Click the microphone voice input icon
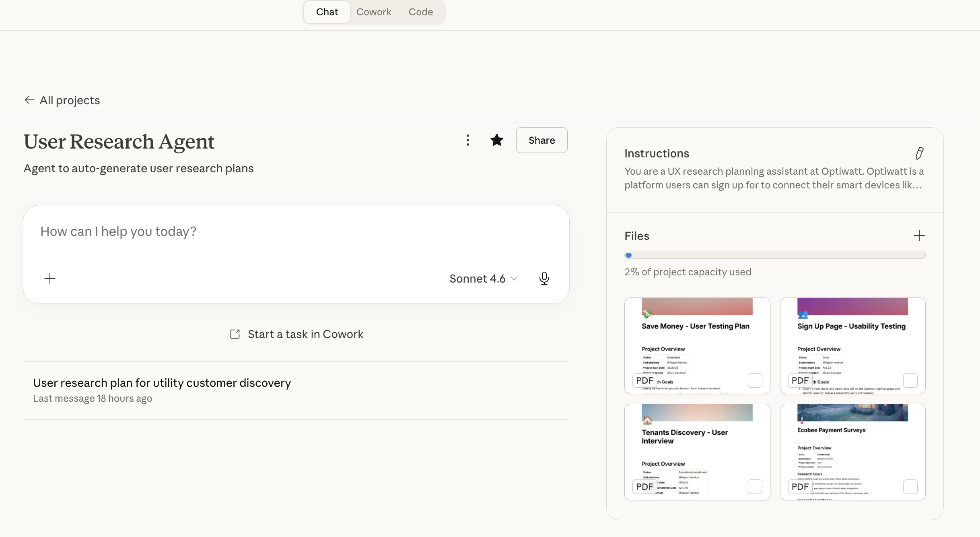The height and width of the screenshot is (537, 980). point(544,279)
